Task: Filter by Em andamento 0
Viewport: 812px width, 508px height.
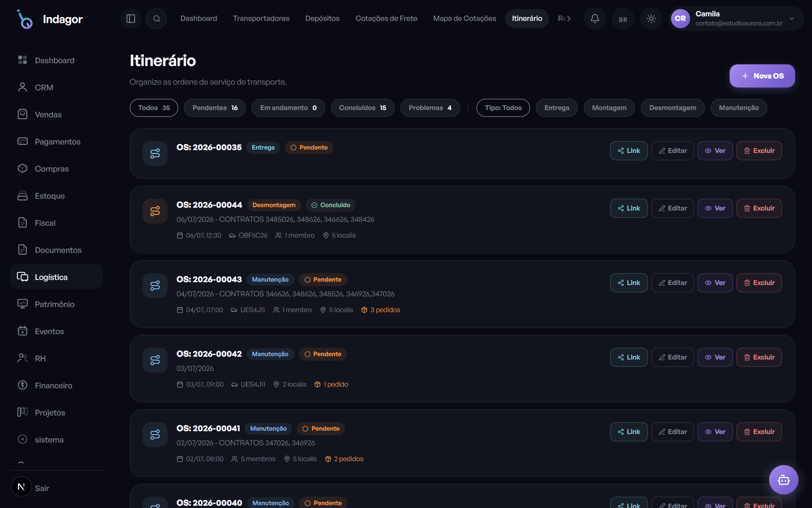Action: point(288,108)
